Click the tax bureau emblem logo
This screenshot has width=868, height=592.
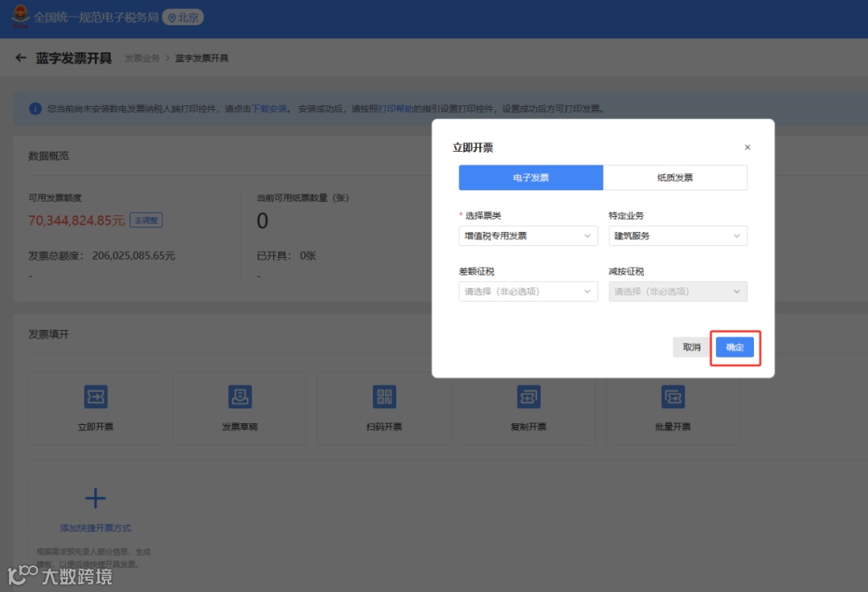click(20, 17)
